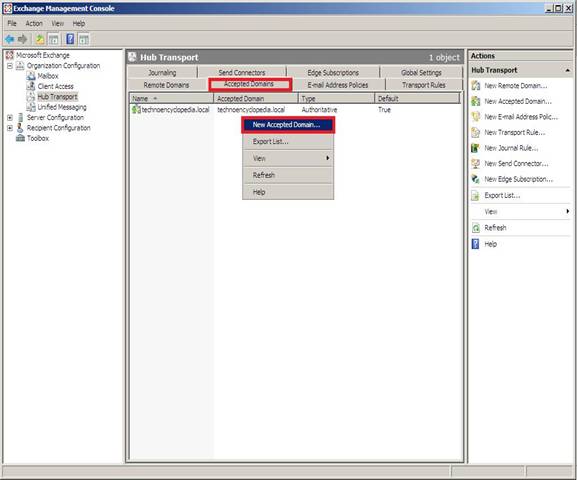The height and width of the screenshot is (480, 577).
Task: Choose Help from context menu
Action: pyautogui.click(x=288, y=192)
